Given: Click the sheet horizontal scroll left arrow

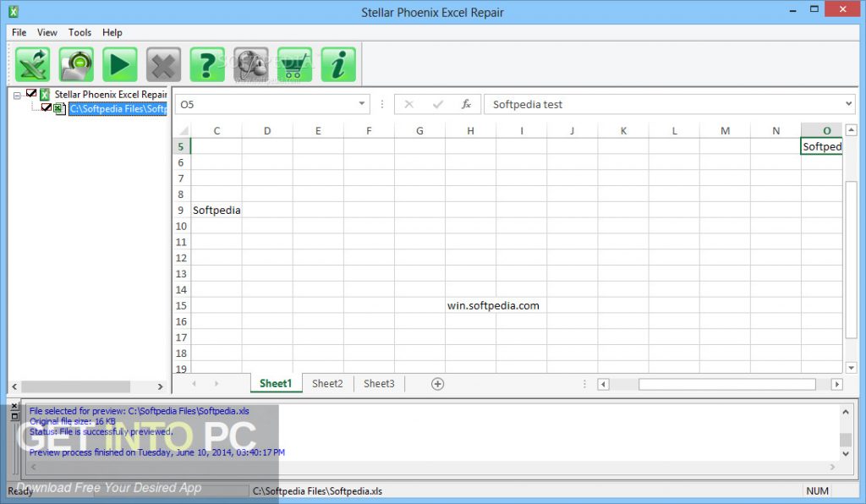Looking at the screenshot, I should click(x=603, y=384).
